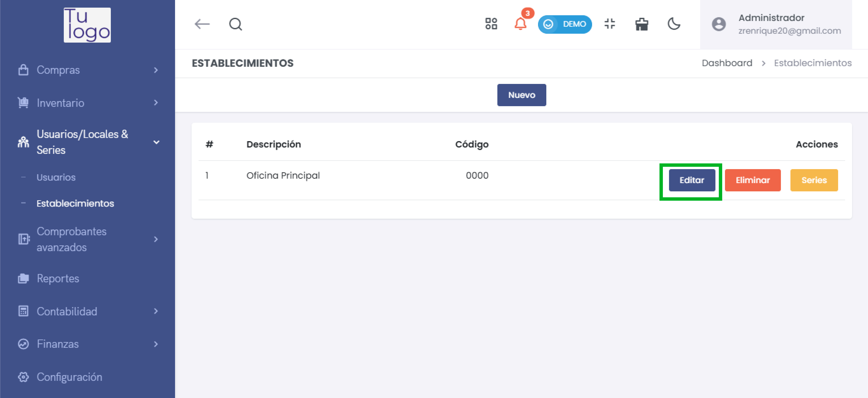Toggle dark mode with moon icon
Image resolution: width=868 pixels, height=398 pixels.
pyautogui.click(x=674, y=24)
